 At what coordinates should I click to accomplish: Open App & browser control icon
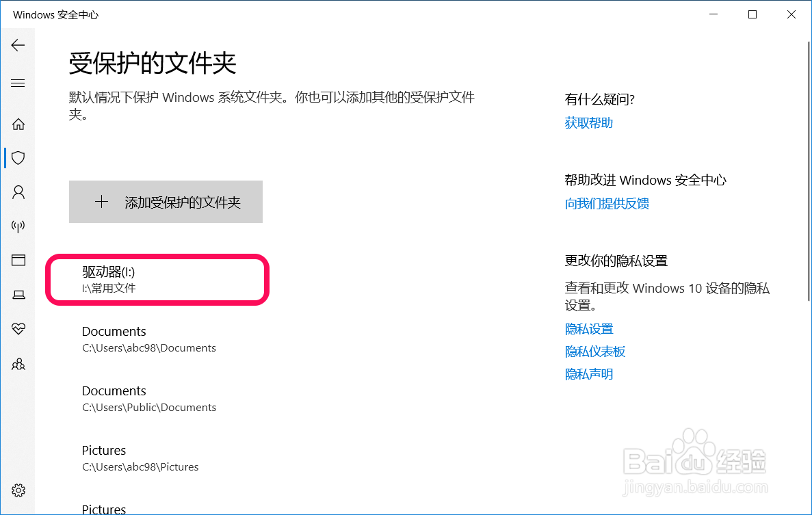tap(18, 260)
